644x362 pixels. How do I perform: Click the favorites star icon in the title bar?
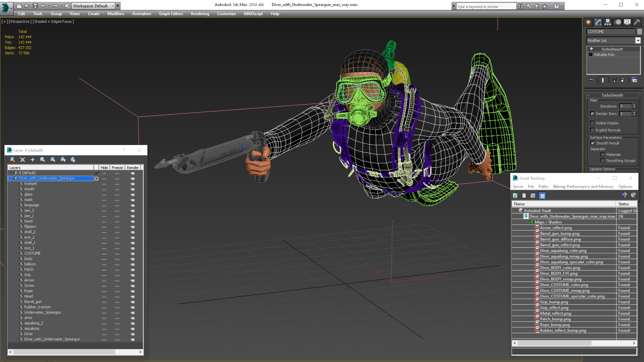[545, 6]
